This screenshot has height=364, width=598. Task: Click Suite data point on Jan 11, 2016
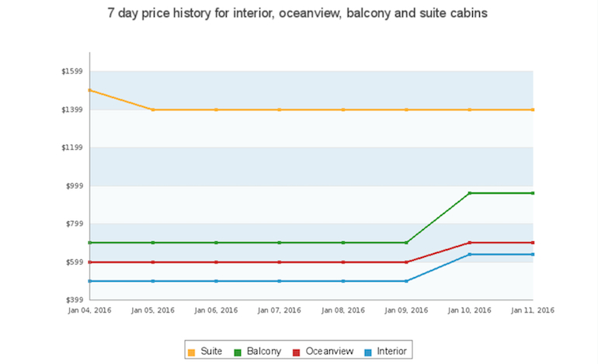point(533,110)
